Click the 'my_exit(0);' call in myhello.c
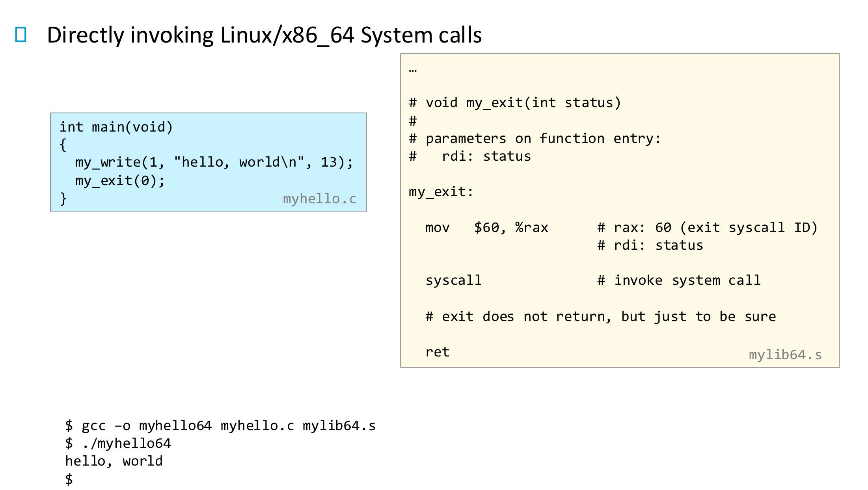 120,180
